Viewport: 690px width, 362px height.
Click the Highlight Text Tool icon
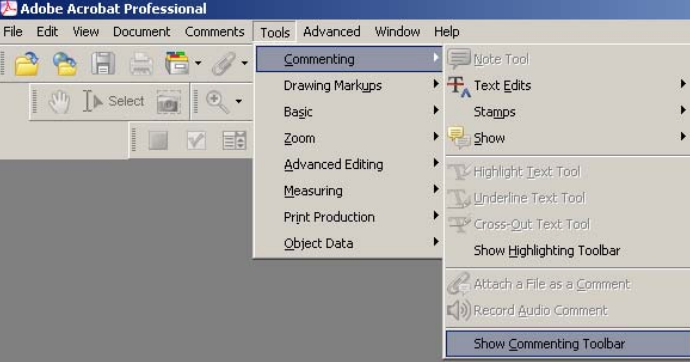coord(459,172)
